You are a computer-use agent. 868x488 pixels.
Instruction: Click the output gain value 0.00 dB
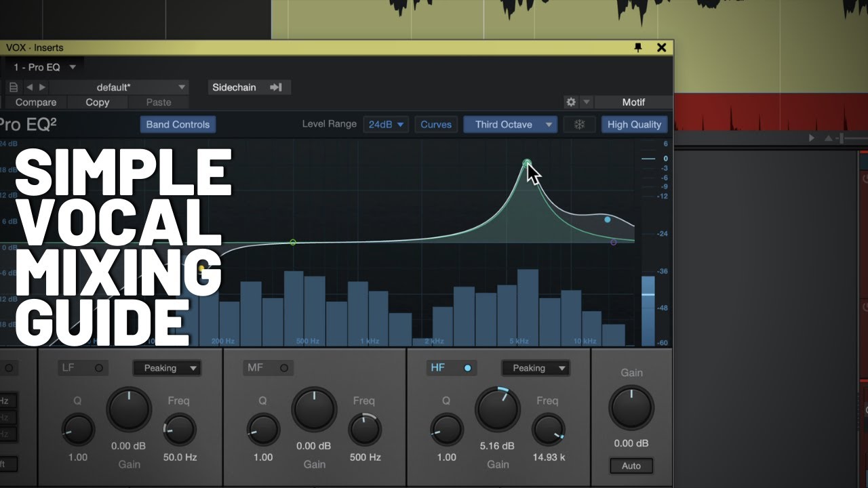(x=631, y=443)
